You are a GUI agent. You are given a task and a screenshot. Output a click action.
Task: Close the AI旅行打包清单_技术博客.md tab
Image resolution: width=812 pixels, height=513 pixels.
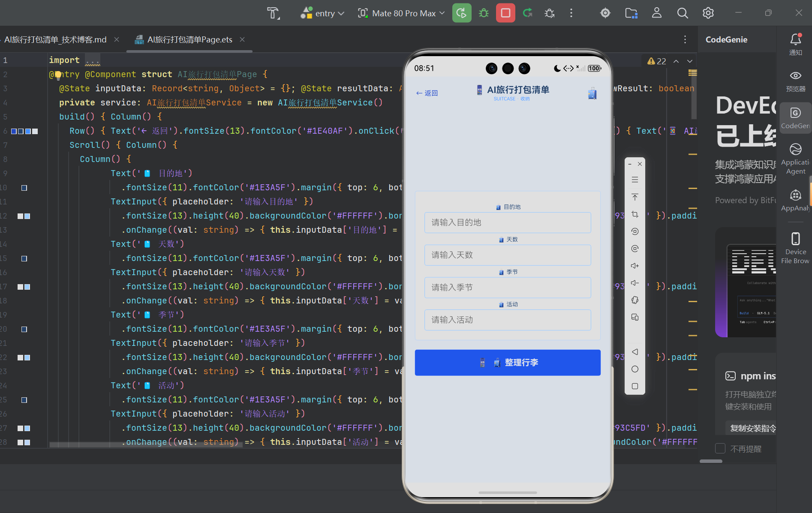[117, 39]
